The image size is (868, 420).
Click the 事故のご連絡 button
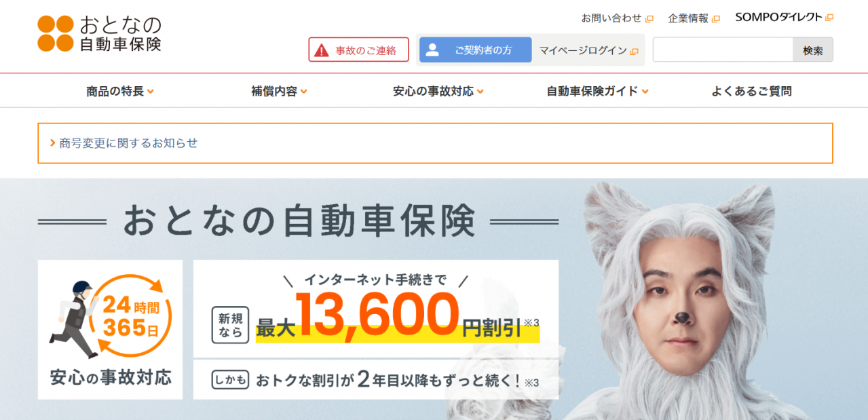click(x=359, y=50)
